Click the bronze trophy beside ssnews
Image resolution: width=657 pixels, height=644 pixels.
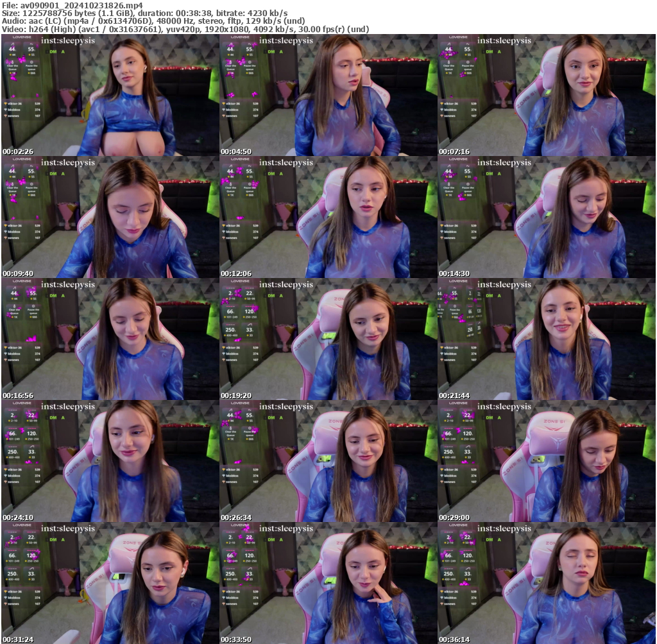[x=5, y=116]
